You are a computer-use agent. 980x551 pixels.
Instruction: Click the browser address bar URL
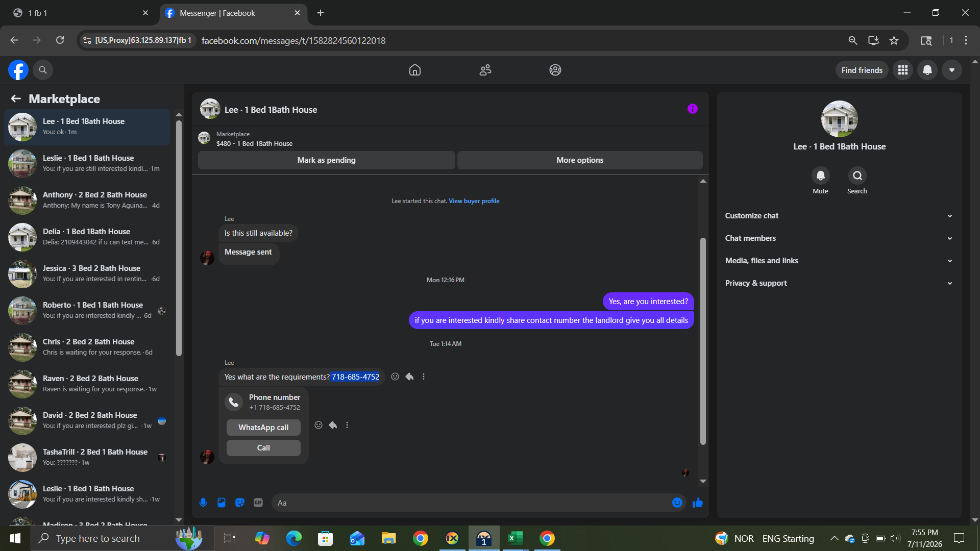[x=293, y=41]
